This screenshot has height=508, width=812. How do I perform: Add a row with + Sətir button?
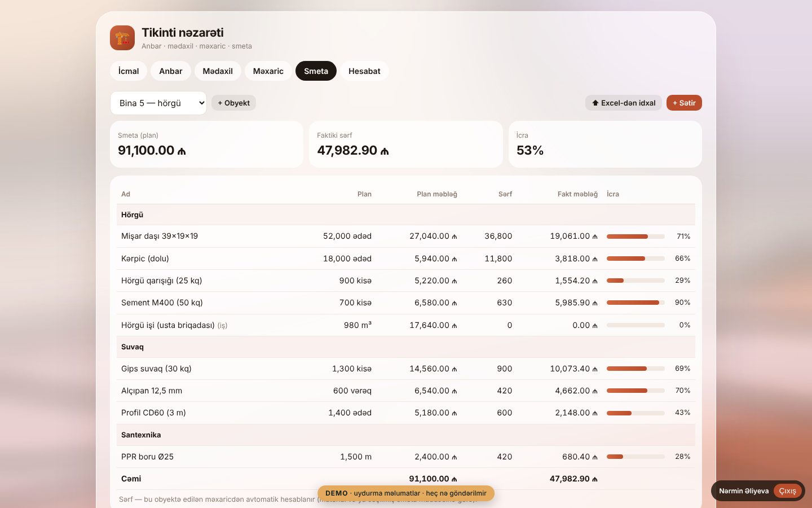coord(684,103)
